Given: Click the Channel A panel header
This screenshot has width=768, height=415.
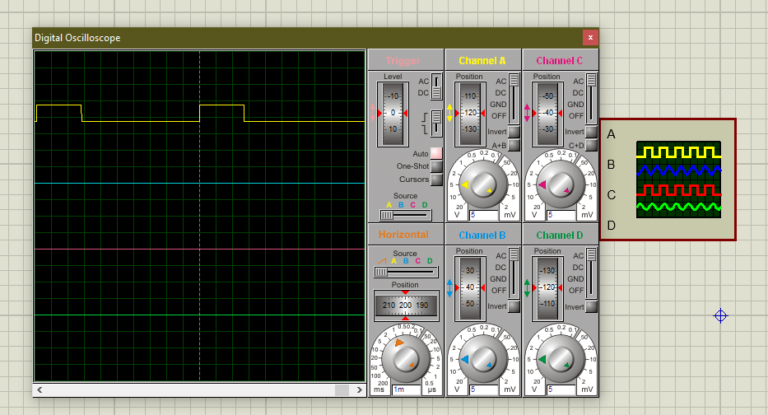Looking at the screenshot, I should click(482, 61).
